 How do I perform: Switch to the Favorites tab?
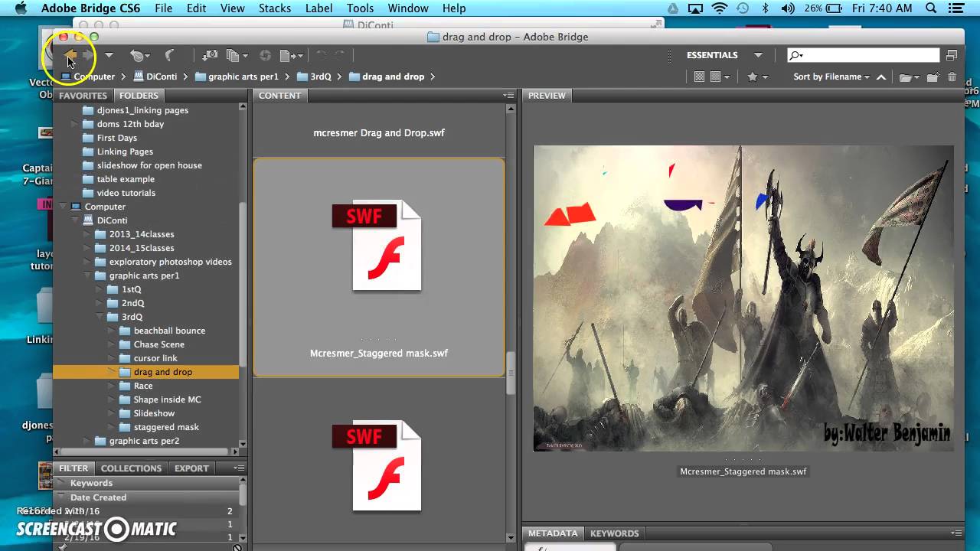pos(83,96)
